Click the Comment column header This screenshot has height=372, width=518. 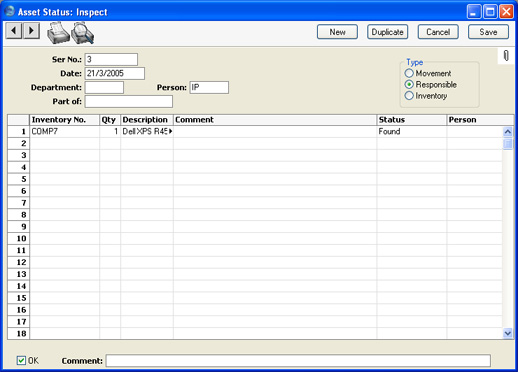click(x=275, y=120)
